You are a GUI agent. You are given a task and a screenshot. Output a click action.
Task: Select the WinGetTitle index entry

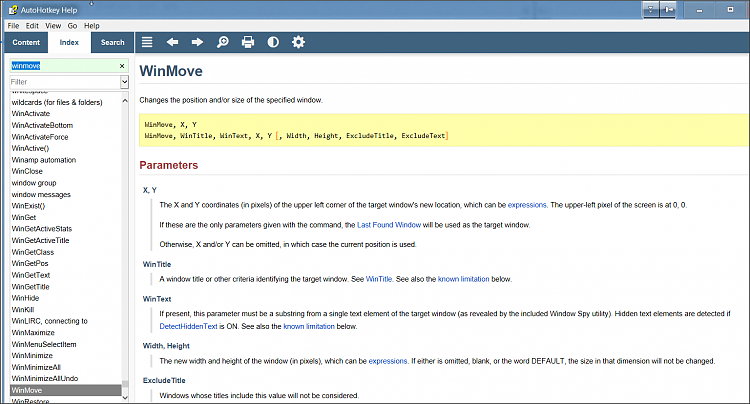pyautogui.click(x=30, y=287)
